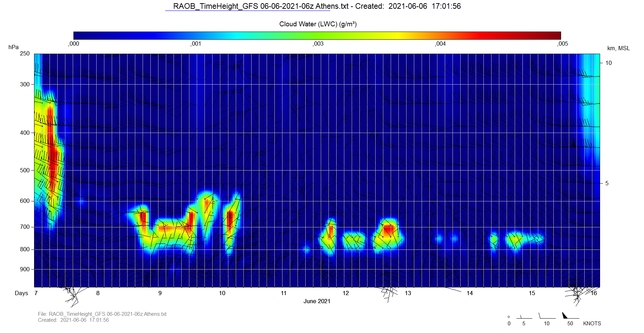Click the June 2021 axis caption

click(317, 301)
